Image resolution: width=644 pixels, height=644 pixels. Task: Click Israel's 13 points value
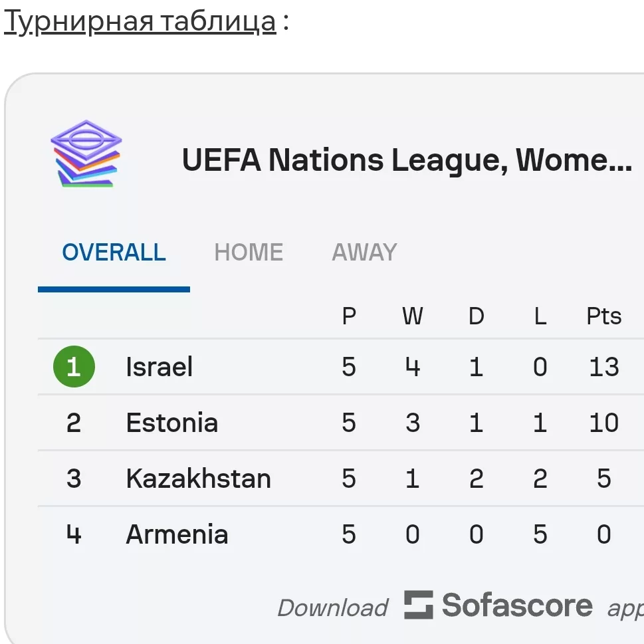603,367
